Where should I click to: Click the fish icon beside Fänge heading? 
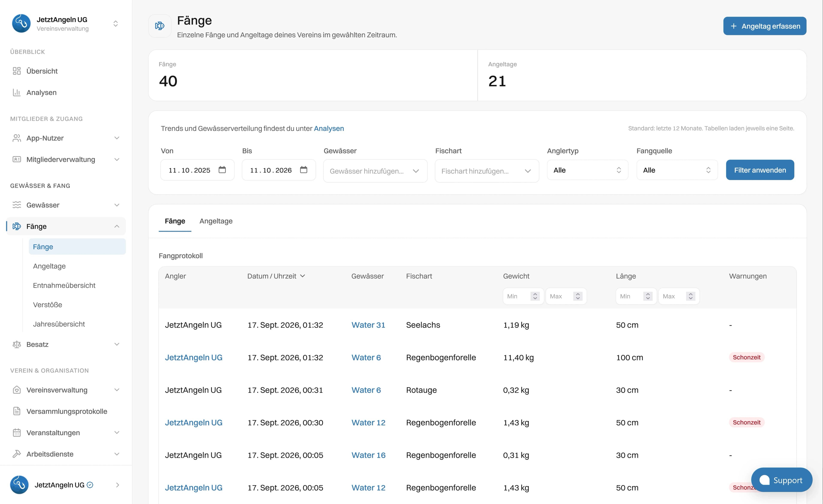click(x=160, y=26)
